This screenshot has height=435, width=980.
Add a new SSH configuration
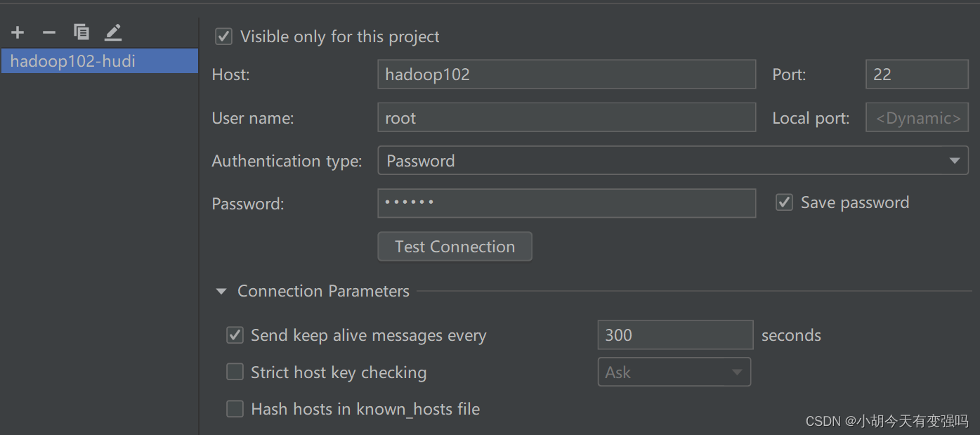[x=18, y=32]
